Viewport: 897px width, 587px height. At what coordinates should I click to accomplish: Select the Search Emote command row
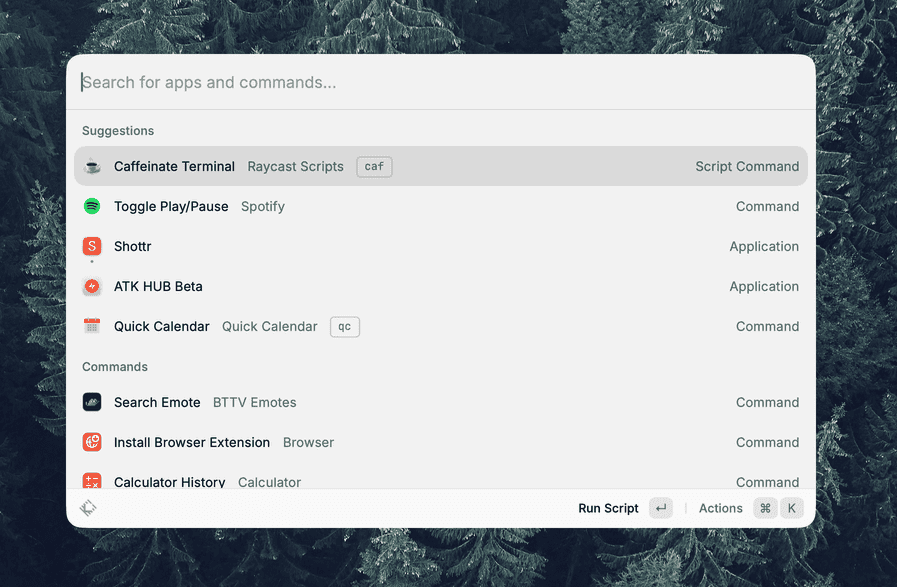coord(440,402)
